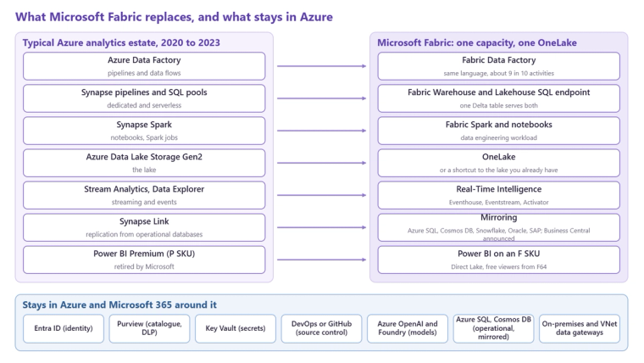Viewport: 644px width, 363px height.
Task: Select 'On-premises and VNet data gateways' box
Action: coord(580,328)
